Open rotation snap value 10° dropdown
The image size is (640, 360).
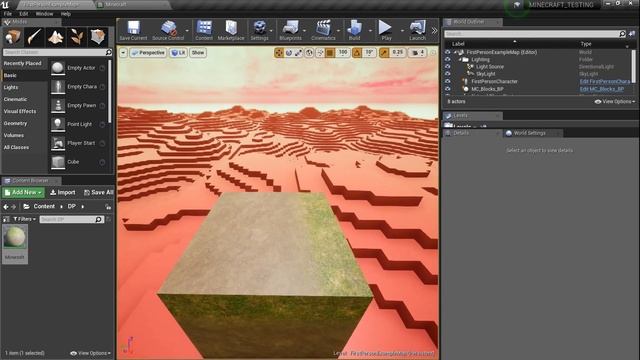click(x=369, y=53)
